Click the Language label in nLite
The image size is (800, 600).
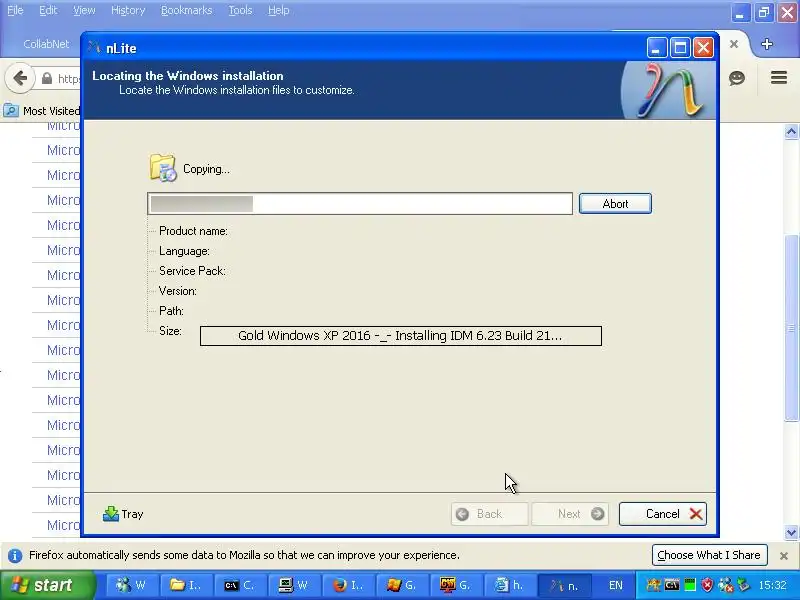[184, 251]
